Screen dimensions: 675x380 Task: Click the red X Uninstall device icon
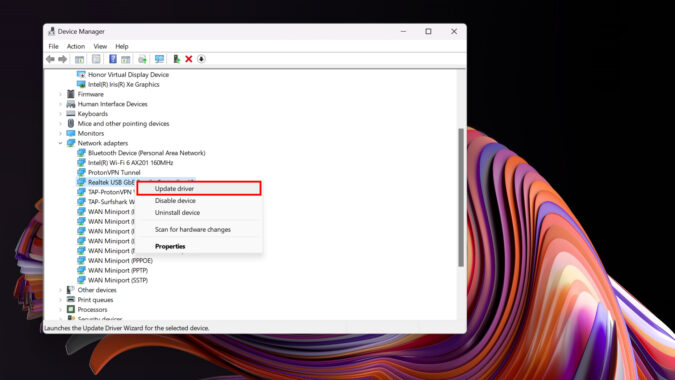(x=189, y=59)
